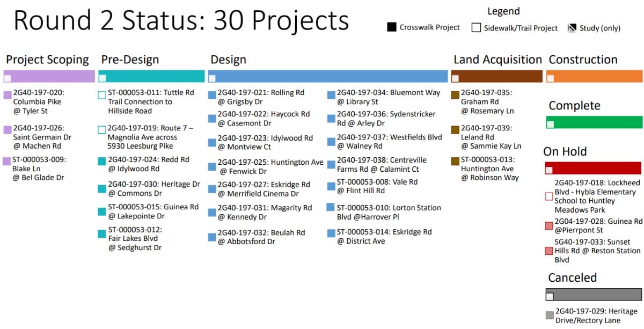Click the teal marker next to Redd Rd

pos(102,161)
